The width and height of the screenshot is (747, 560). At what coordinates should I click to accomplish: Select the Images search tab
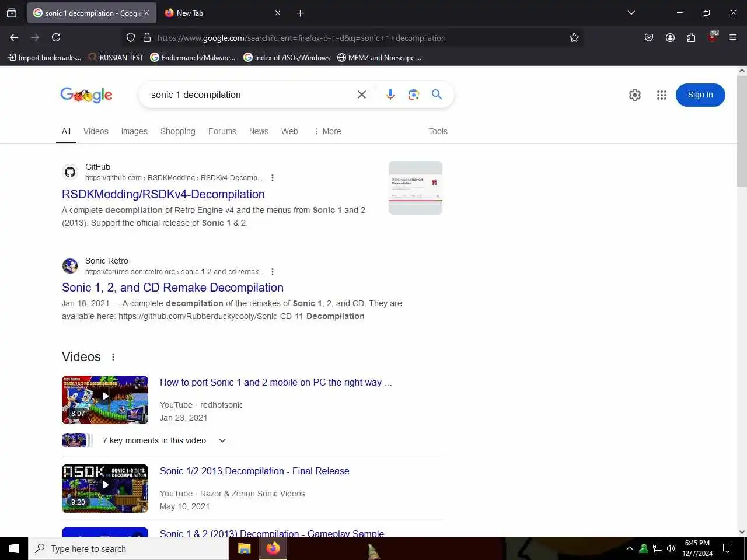click(x=134, y=131)
